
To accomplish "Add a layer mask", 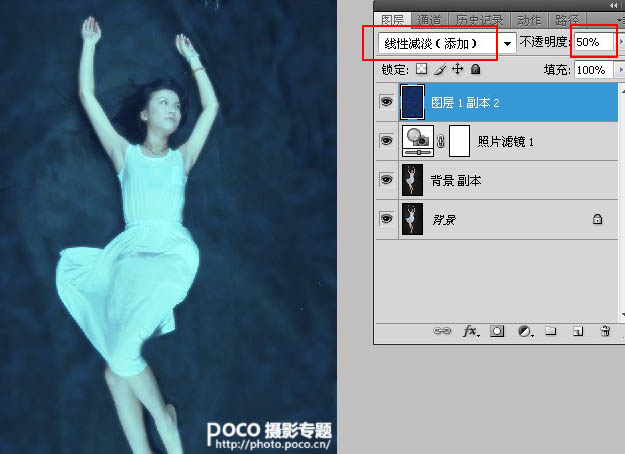I will click(497, 331).
